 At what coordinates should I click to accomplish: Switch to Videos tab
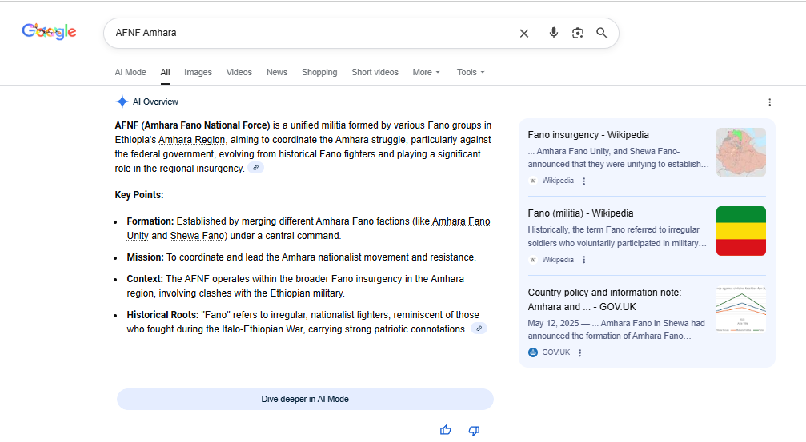[239, 72]
